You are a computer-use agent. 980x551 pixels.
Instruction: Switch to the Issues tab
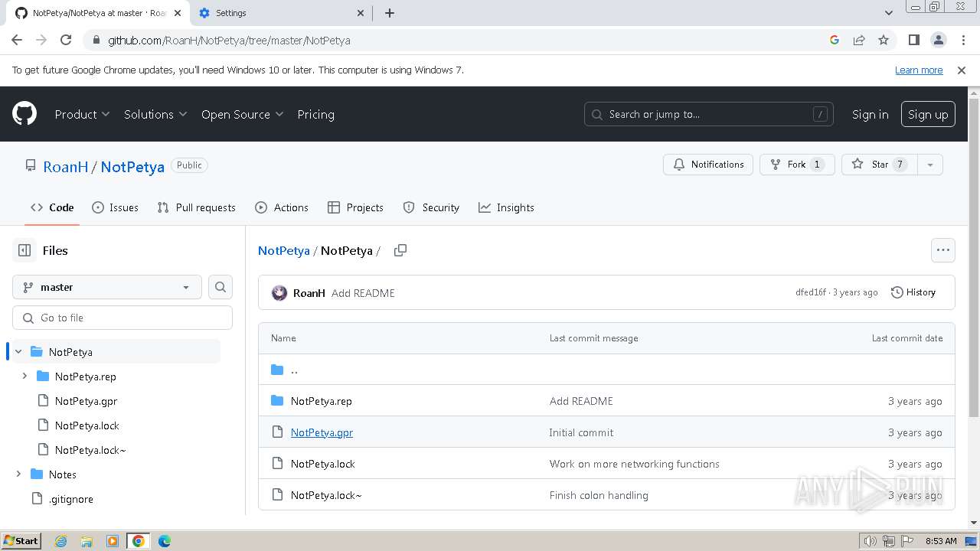click(x=115, y=207)
